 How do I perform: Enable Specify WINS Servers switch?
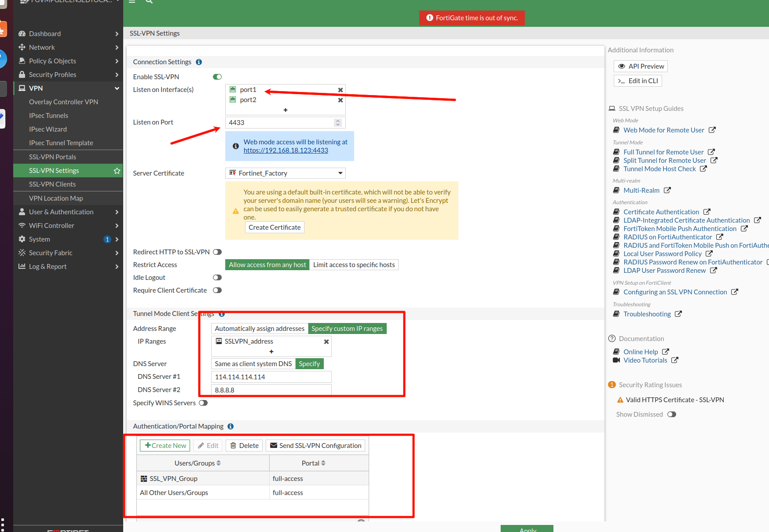point(203,403)
